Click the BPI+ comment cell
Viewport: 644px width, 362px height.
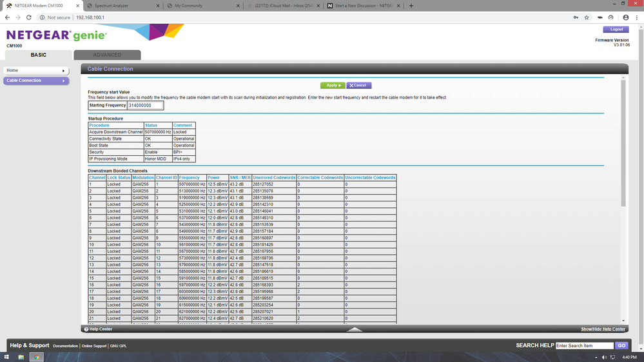(x=184, y=152)
